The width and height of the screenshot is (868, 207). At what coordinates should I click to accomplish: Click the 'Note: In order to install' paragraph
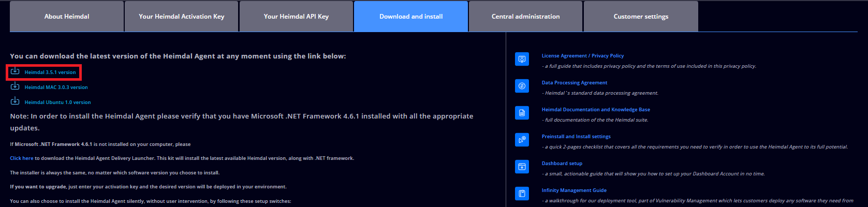click(242, 122)
